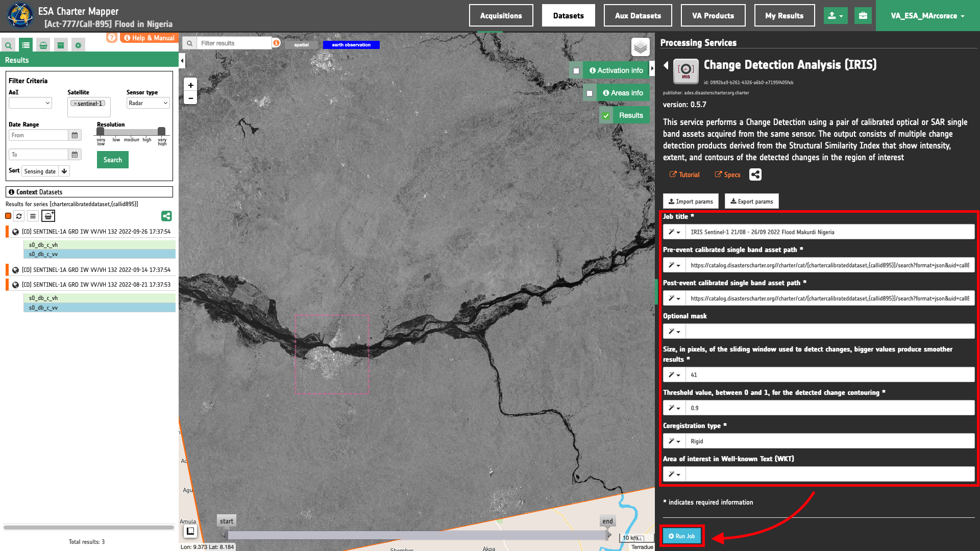Open Coregistration type wand dropdown
The image size is (980, 551).
coord(674,441)
